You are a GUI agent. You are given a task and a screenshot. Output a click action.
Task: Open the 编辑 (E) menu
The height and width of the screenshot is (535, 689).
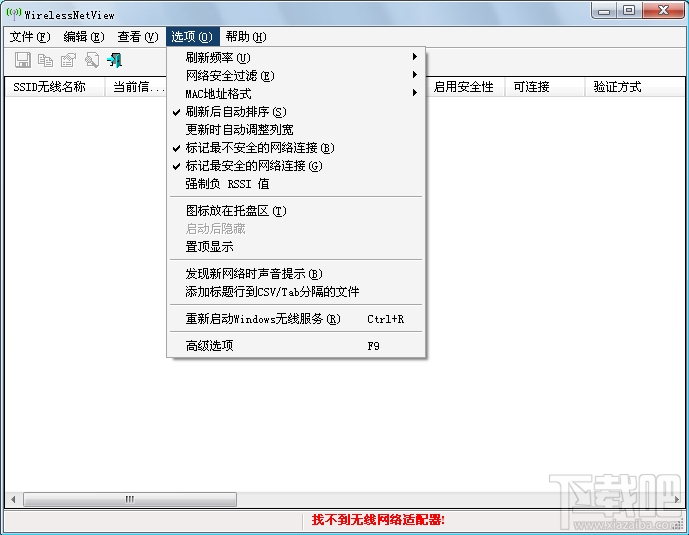point(83,36)
